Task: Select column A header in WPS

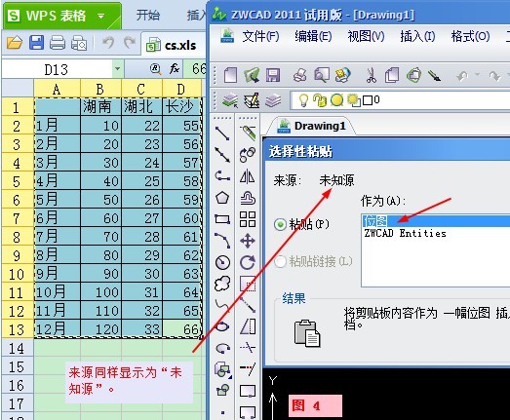Action: tap(57, 89)
